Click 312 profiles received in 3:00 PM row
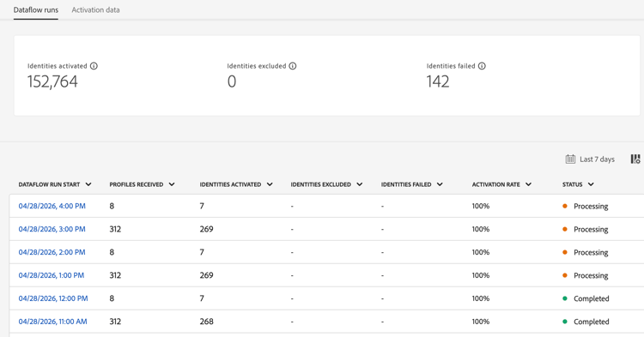 115,229
